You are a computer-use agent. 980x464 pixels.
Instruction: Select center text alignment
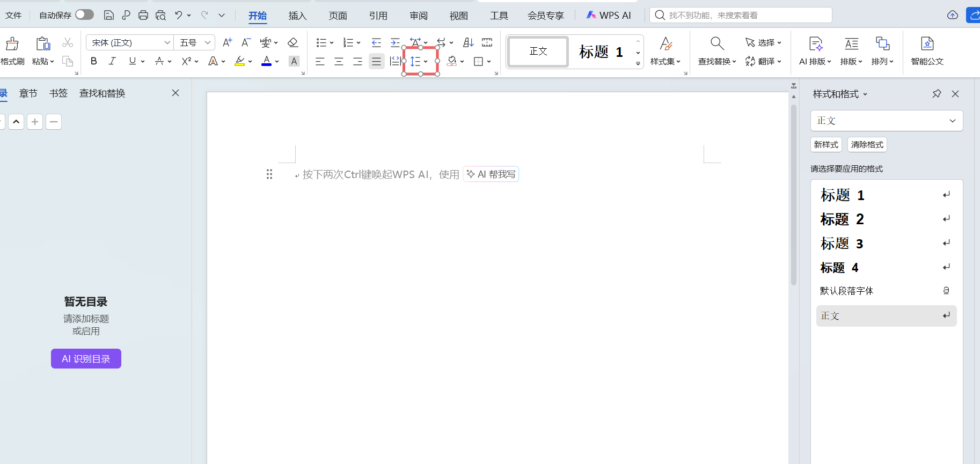click(339, 62)
